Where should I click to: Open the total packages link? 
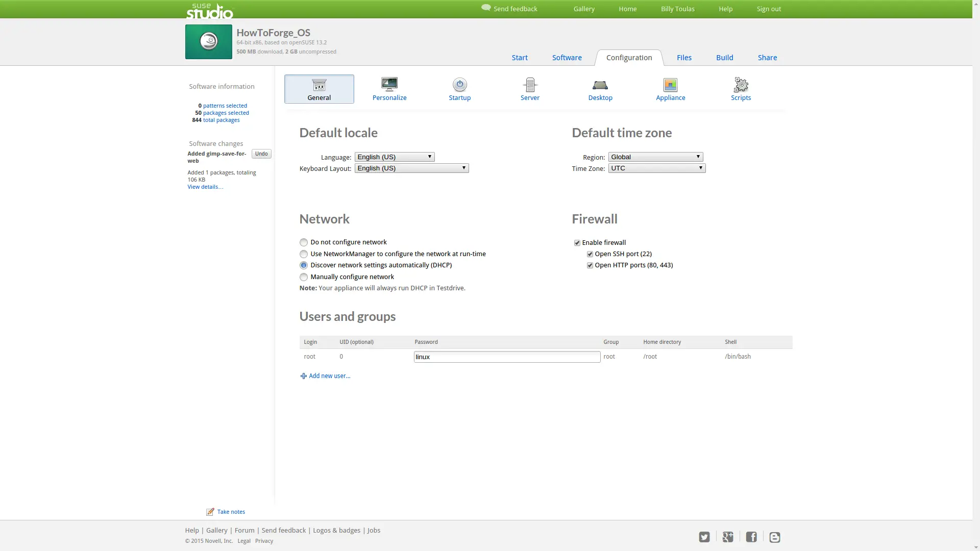click(x=222, y=120)
